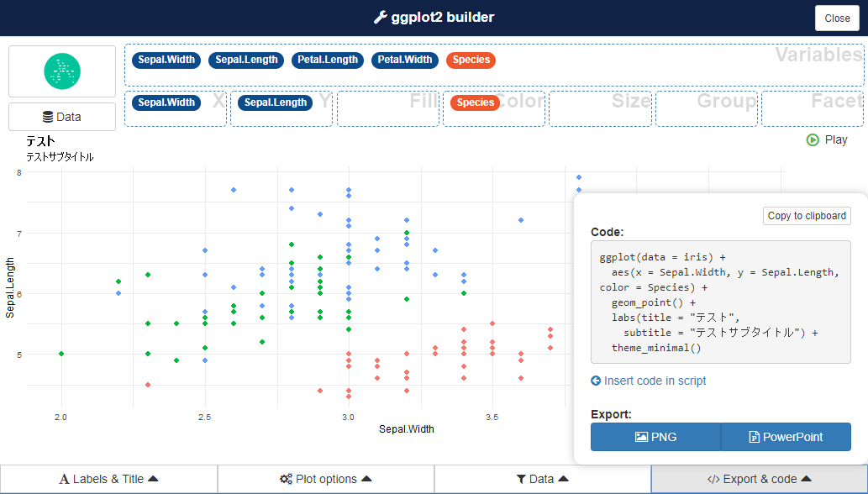This screenshot has width=868, height=494.
Task: Close the ggplot2 builder
Action: (837, 18)
